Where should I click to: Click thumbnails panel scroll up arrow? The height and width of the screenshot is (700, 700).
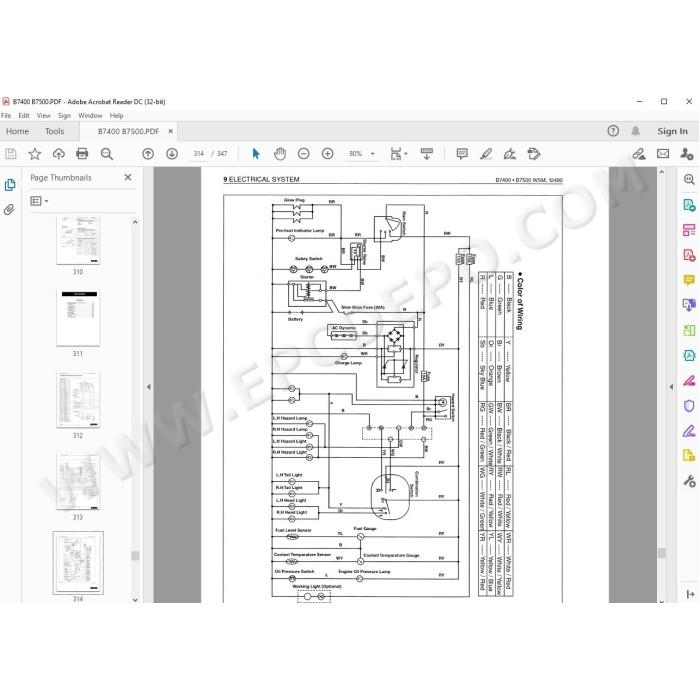tap(135, 222)
